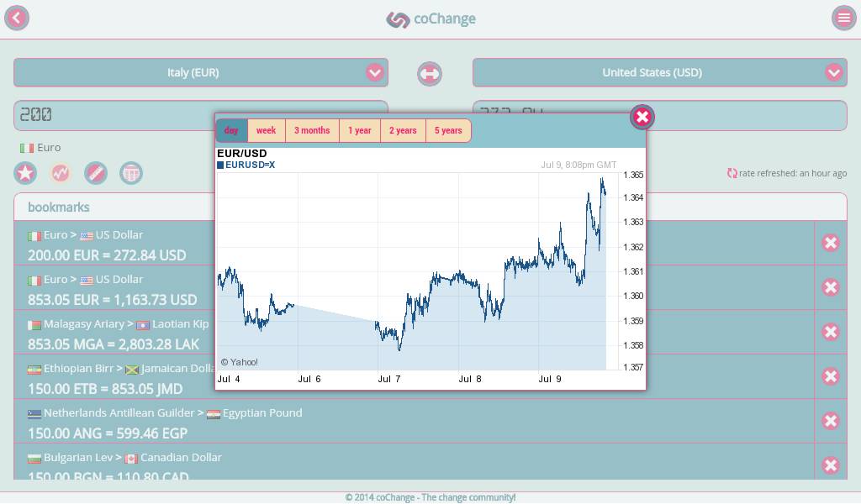Screen dimensions: 861x504
Task: Select the day chart tab
Action: coord(231,130)
